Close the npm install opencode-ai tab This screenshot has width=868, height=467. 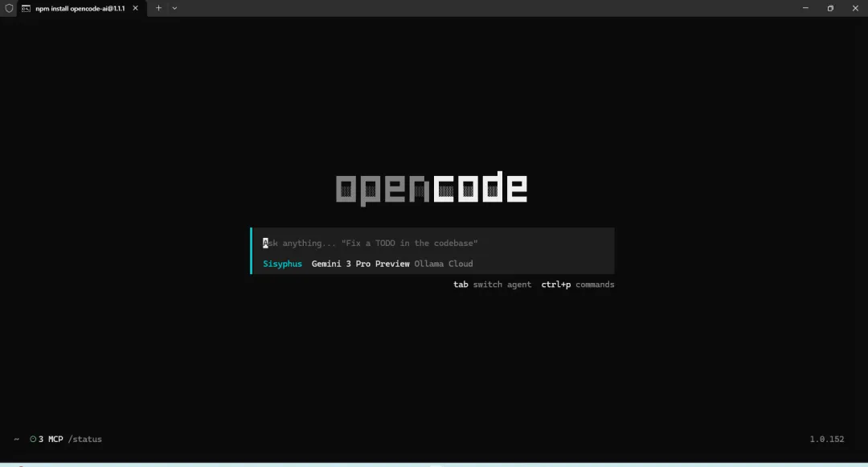coord(135,8)
